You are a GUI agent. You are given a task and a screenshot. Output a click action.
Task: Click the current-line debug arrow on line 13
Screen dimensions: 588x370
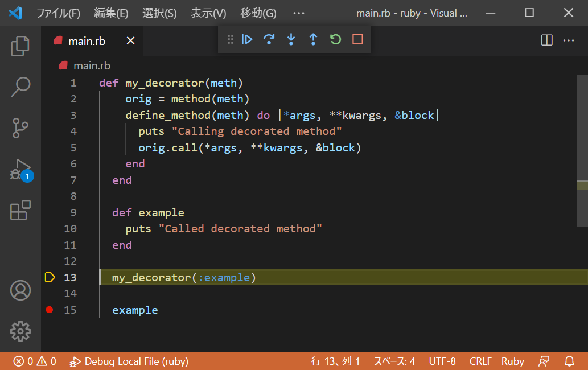pos(50,277)
